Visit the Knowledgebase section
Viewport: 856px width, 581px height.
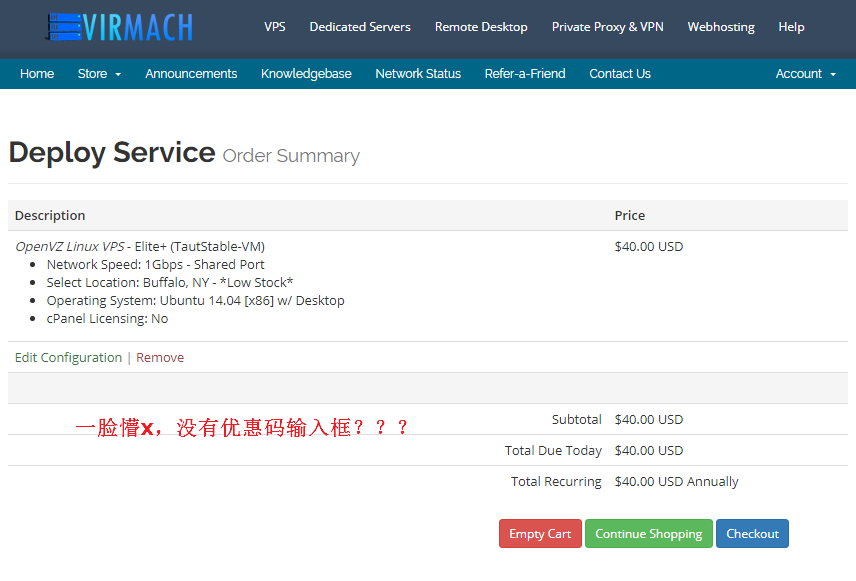pos(306,73)
